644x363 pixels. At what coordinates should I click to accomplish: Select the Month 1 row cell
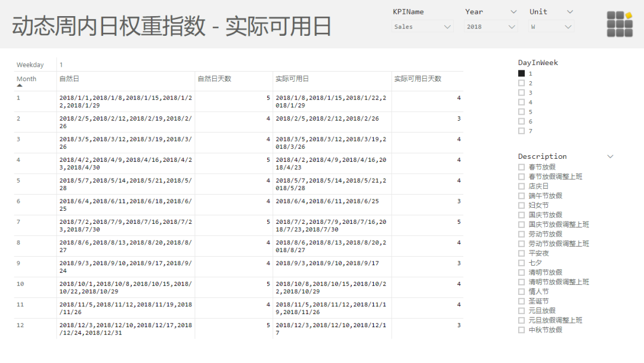click(x=35, y=101)
